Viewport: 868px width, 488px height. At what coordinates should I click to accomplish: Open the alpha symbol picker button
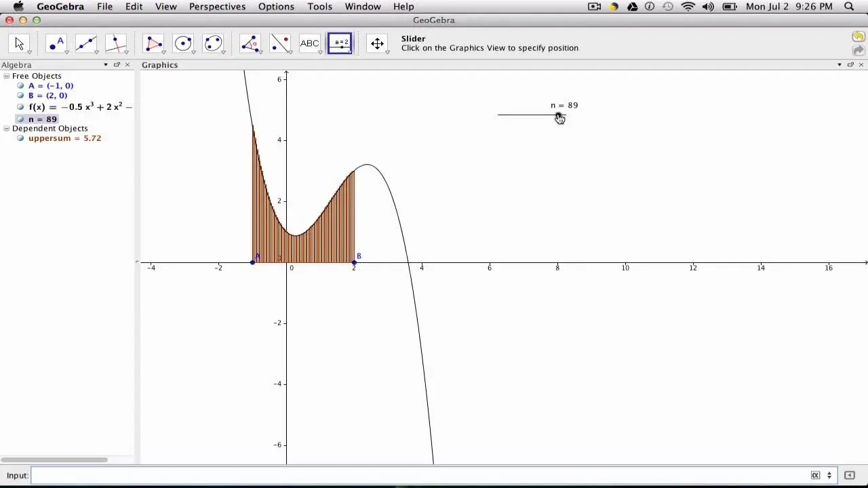[816, 475]
